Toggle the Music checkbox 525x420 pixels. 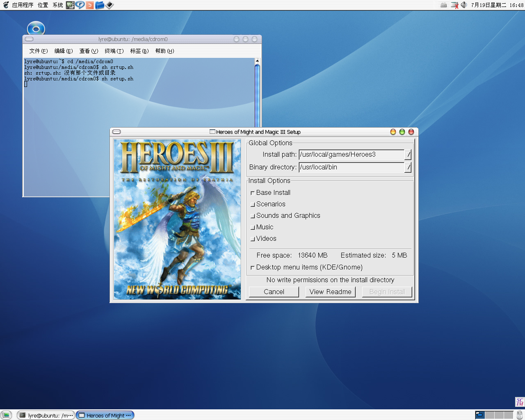[253, 227]
